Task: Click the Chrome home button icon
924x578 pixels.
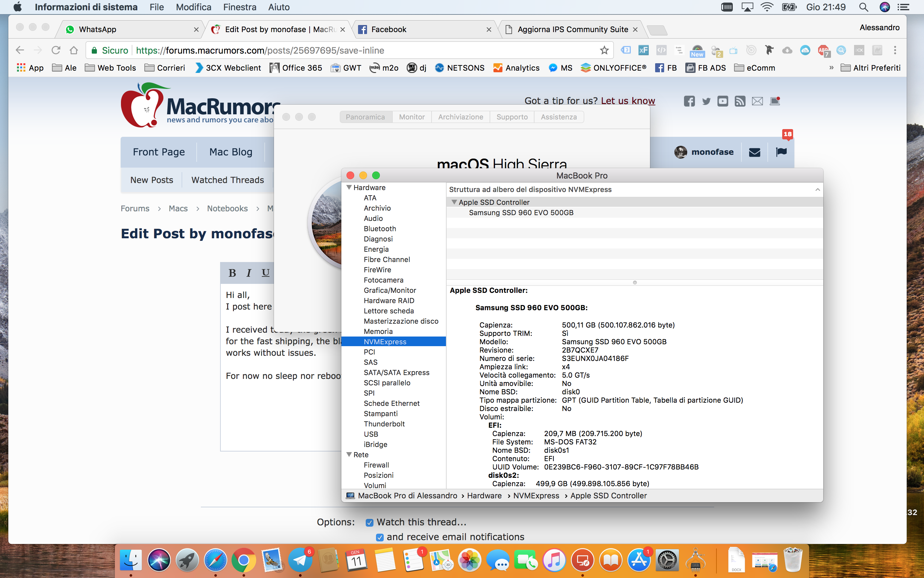Action: point(74,50)
